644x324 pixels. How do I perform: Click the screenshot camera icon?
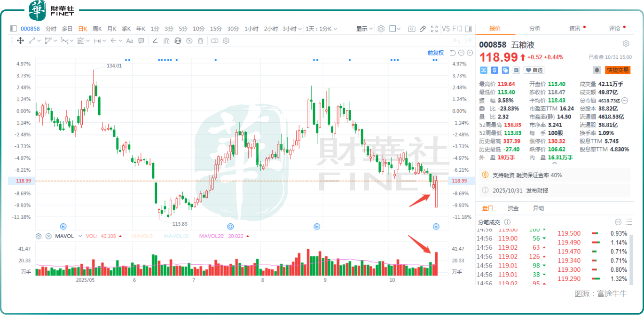pos(411,29)
